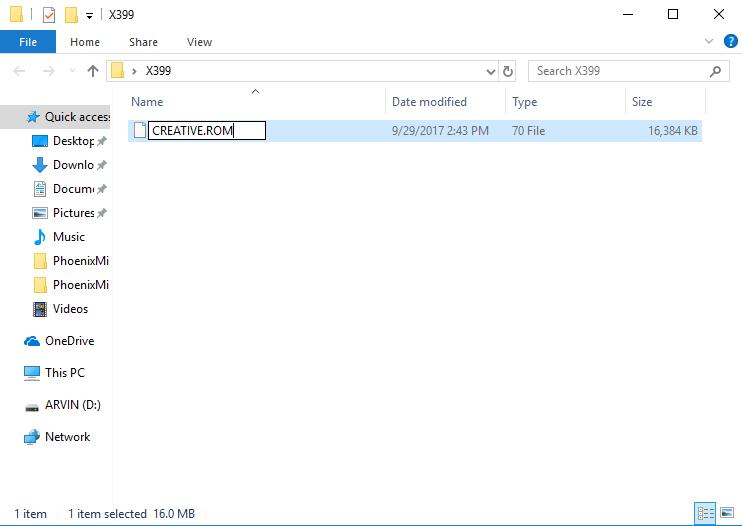742x526 pixels.
Task: Open the File menu
Action: click(x=28, y=42)
